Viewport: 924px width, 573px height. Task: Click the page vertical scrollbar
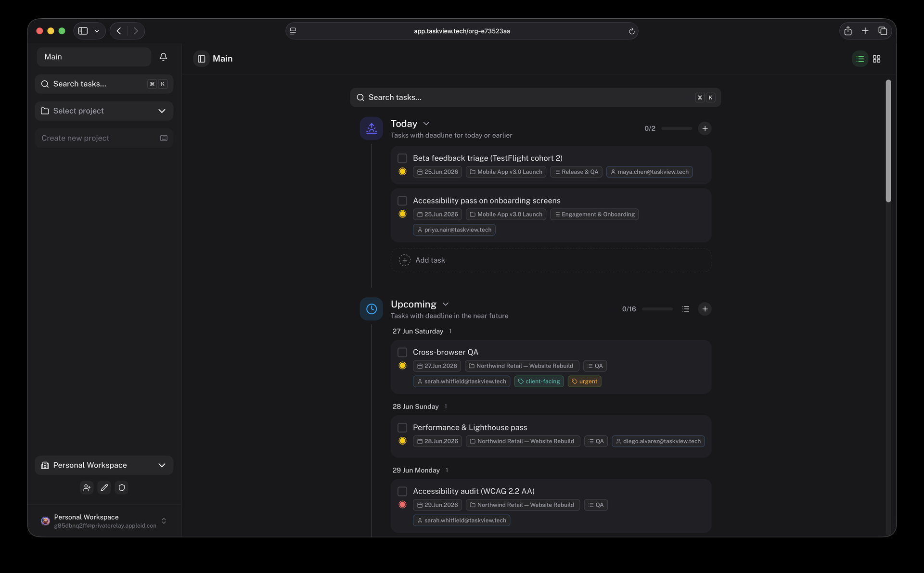tap(888, 141)
